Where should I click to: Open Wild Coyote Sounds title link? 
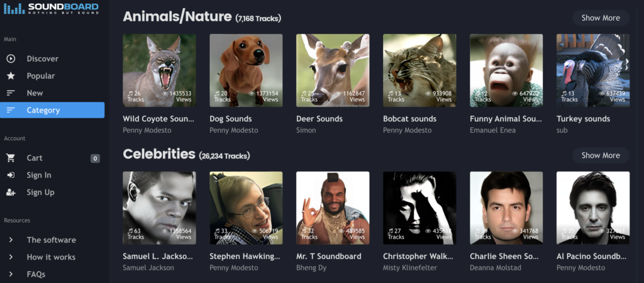(158, 119)
